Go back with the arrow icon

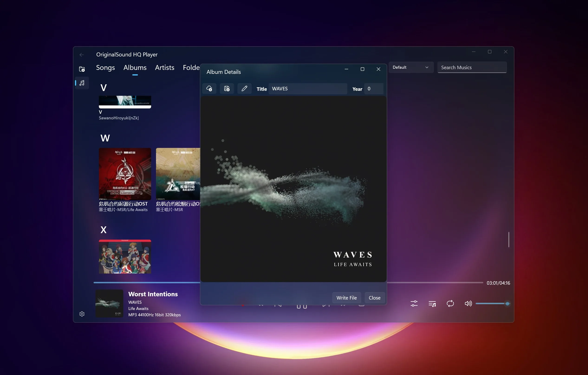click(82, 55)
